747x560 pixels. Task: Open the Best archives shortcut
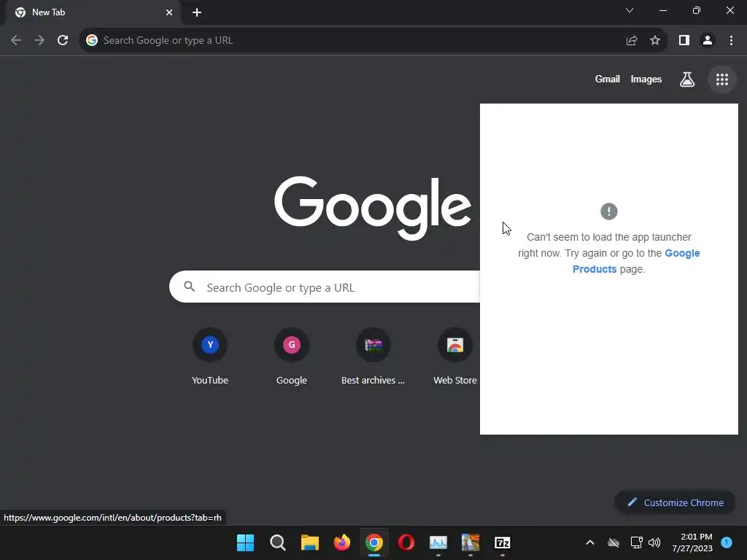(x=373, y=357)
